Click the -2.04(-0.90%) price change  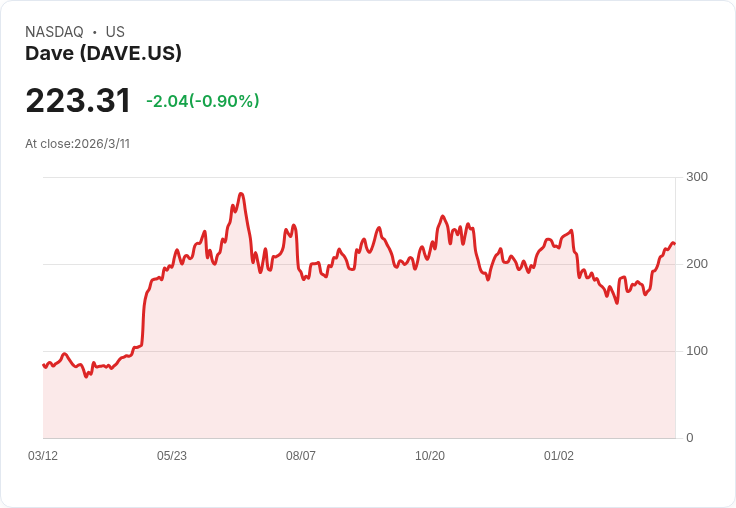tap(202, 101)
